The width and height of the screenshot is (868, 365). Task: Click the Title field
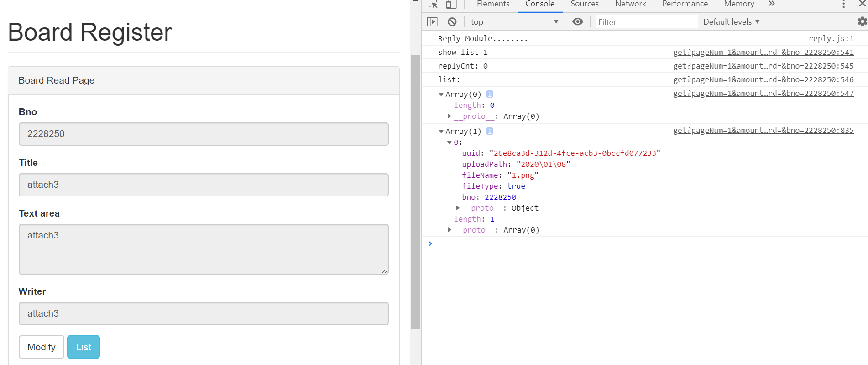point(204,185)
